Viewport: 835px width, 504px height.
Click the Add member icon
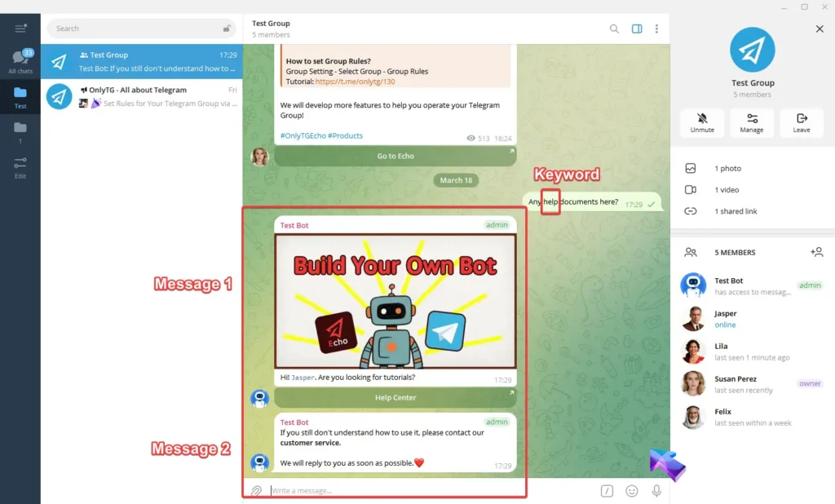(x=816, y=253)
